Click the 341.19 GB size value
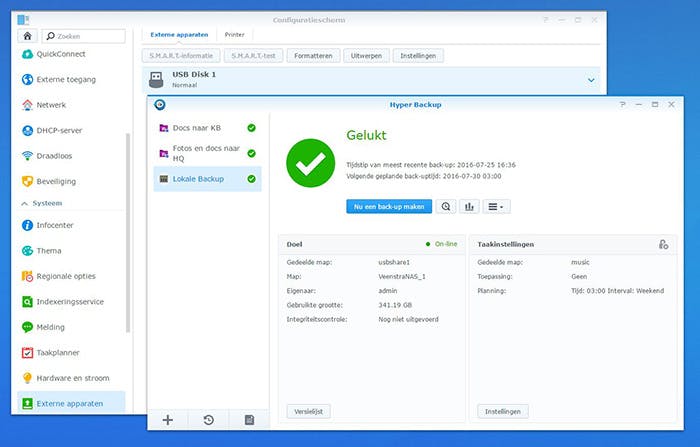700x447 pixels. 395,305
